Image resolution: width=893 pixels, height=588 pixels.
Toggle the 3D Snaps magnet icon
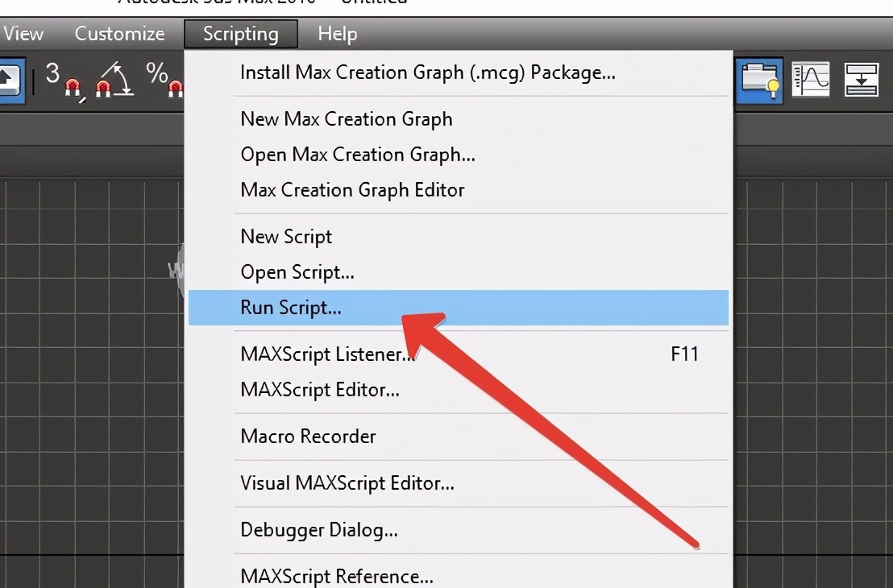tap(63, 80)
